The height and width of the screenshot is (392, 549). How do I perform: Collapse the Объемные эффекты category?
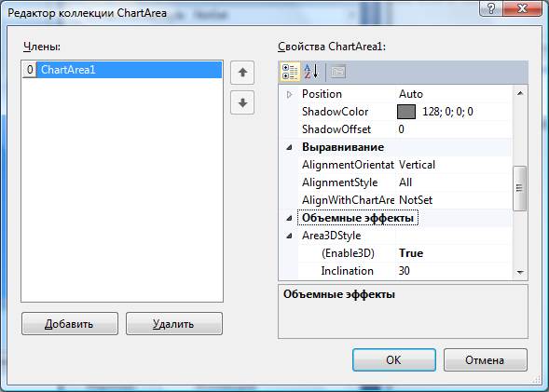[x=289, y=218]
